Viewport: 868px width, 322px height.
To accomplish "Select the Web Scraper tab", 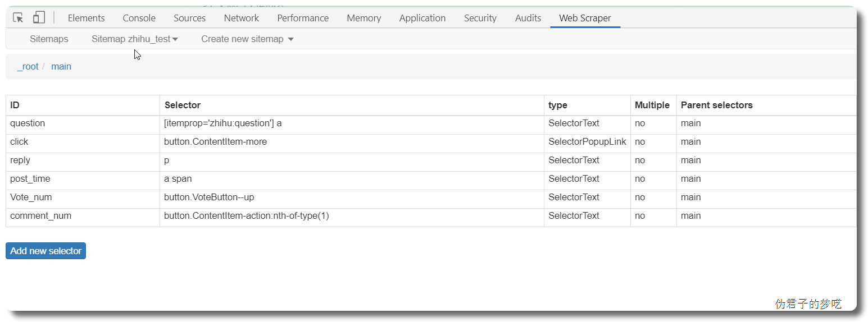I will coord(585,18).
